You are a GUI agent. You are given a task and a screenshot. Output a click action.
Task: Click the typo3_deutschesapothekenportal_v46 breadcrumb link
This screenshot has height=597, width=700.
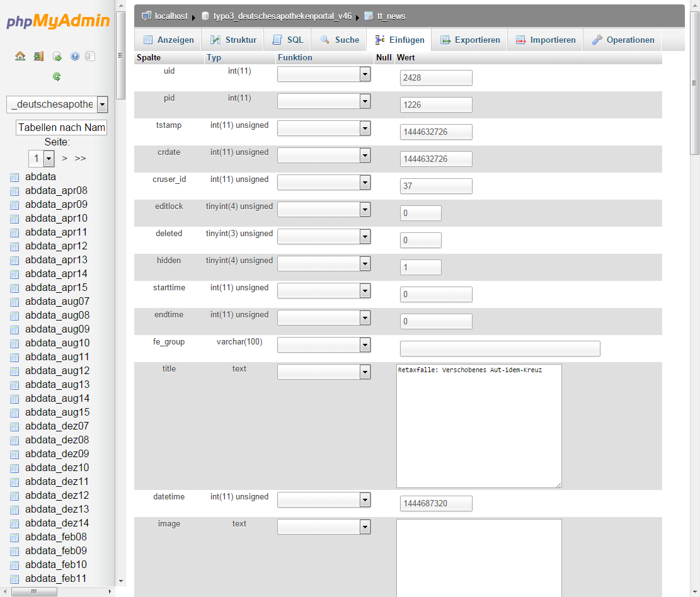282,16
